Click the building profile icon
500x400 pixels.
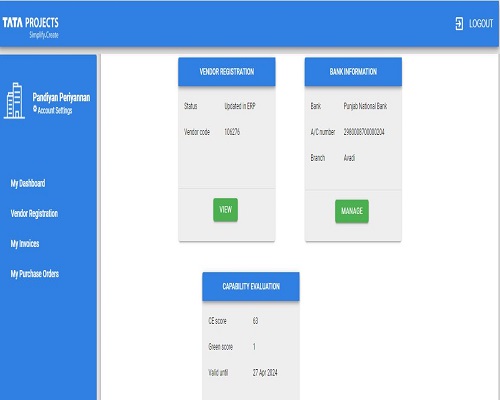(x=14, y=101)
